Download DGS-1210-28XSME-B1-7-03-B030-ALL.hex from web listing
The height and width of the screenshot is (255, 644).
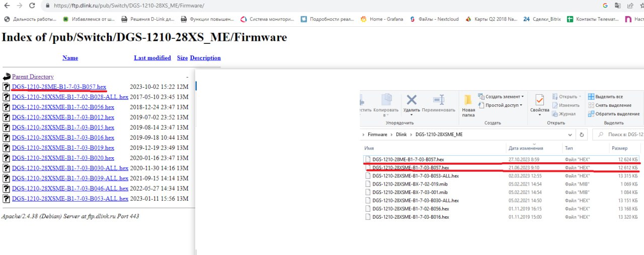point(70,168)
